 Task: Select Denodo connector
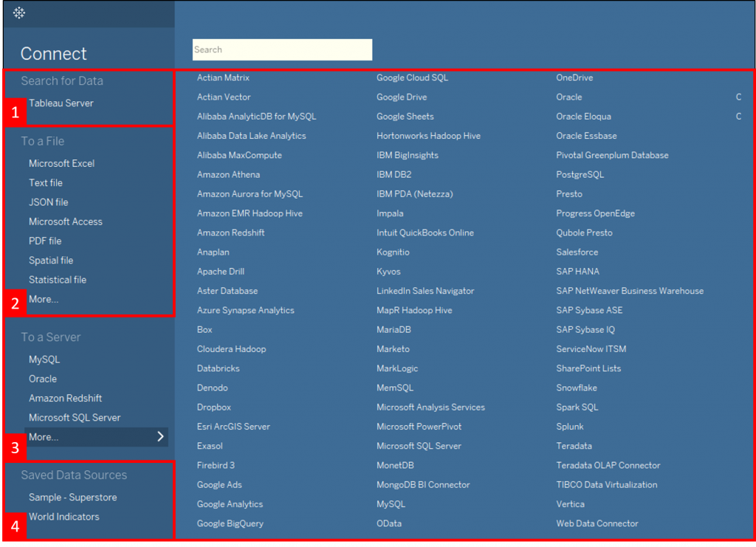point(212,388)
